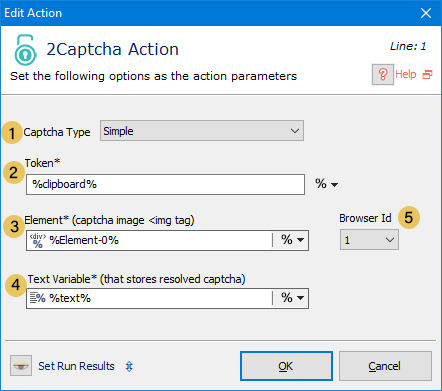Open Help link text
This screenshot has height=391, width=442.
(x=406, y=74)
